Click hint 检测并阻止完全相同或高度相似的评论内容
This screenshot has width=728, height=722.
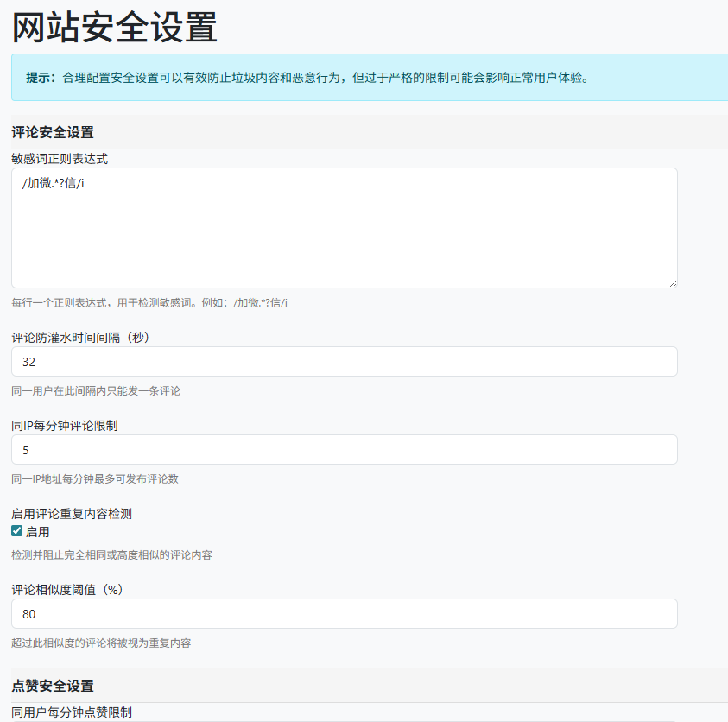click(111, 554)
